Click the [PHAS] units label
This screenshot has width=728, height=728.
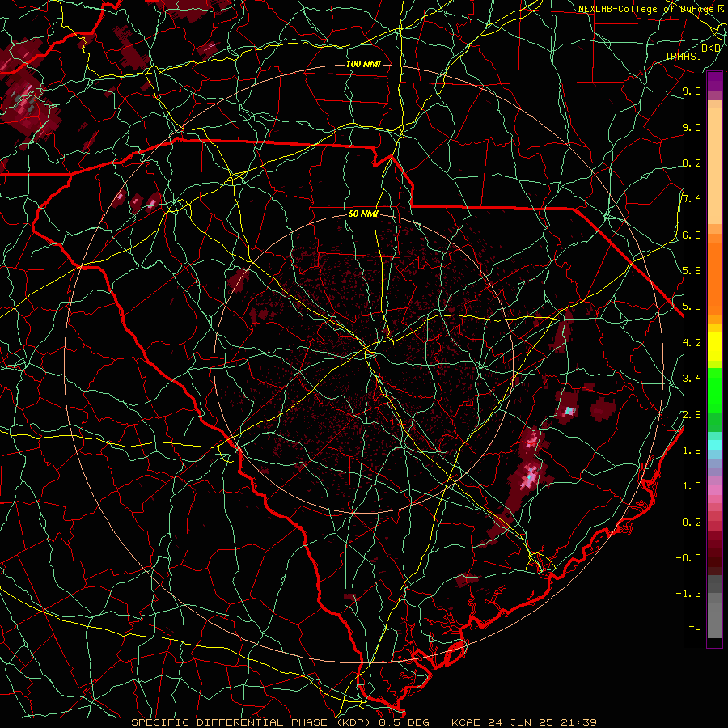(x=684, y=56)
